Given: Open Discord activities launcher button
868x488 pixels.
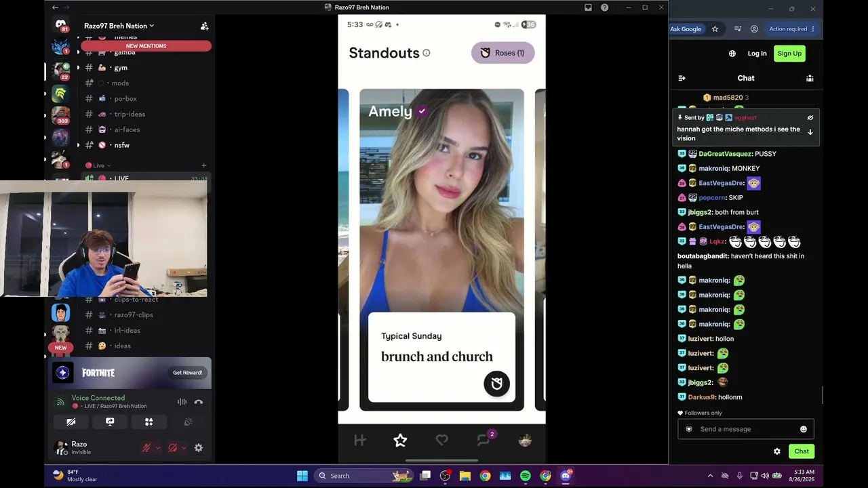Looking at the screenshot, I should coord(149,422).
